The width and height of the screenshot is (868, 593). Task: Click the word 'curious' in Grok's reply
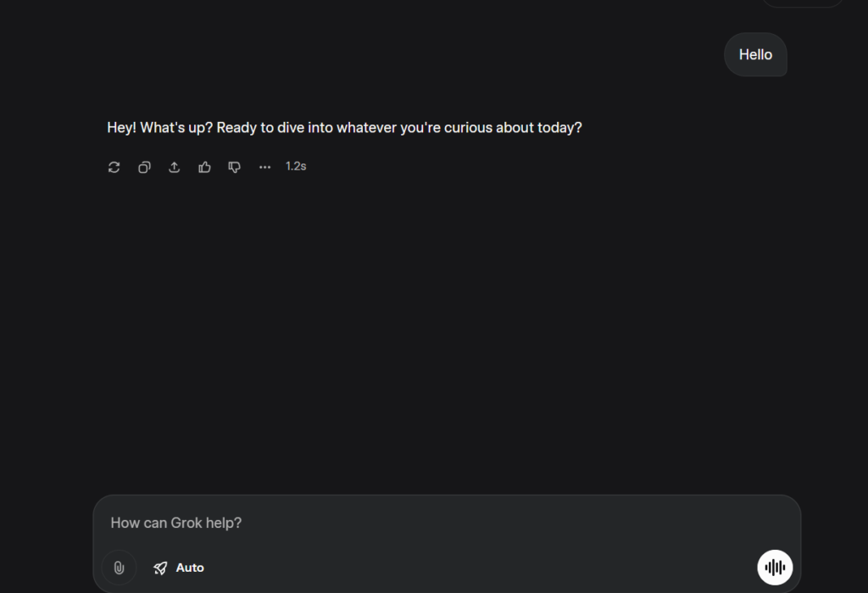tap(468, 128)
